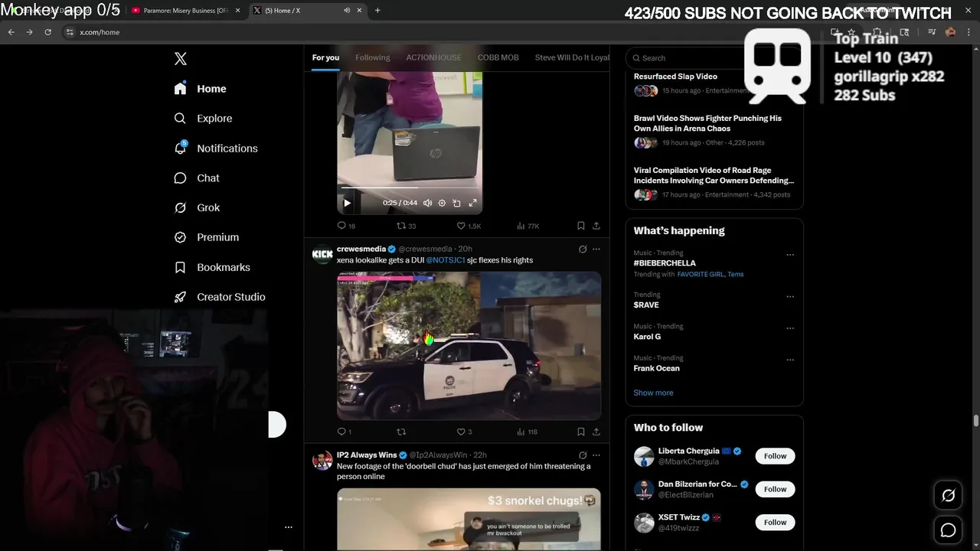980x551 pixels.
Task: Mute the video with the speaker icon
Action: pyautogui.click(x=427, y=203)
